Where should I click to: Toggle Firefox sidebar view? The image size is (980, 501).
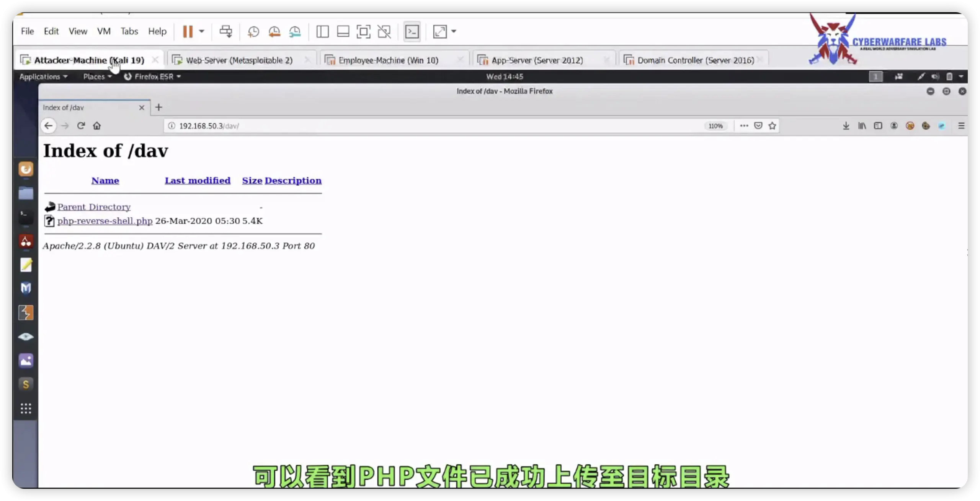pyautogui.click(x=878, y=126)
